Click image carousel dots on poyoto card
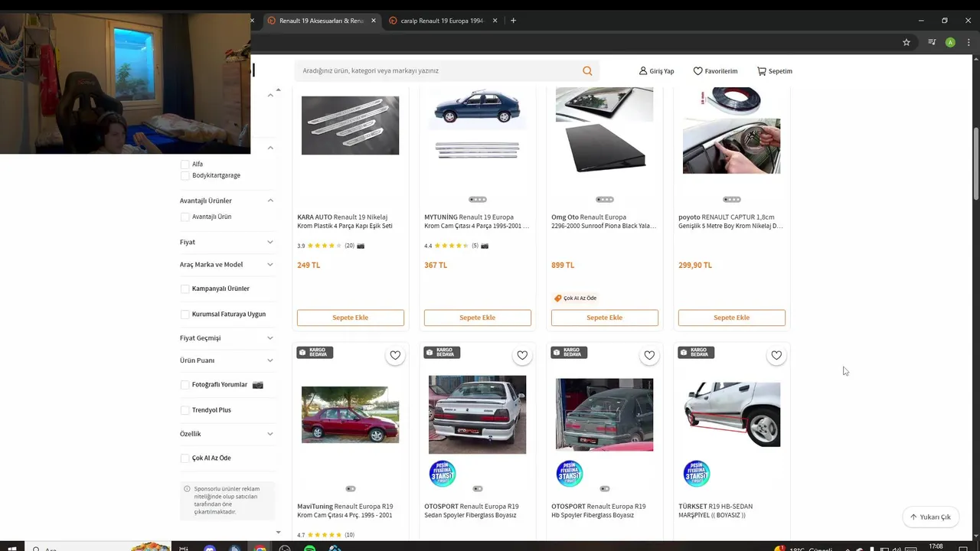This screenshot has height=551, width=980. click(x=732, y=200)
